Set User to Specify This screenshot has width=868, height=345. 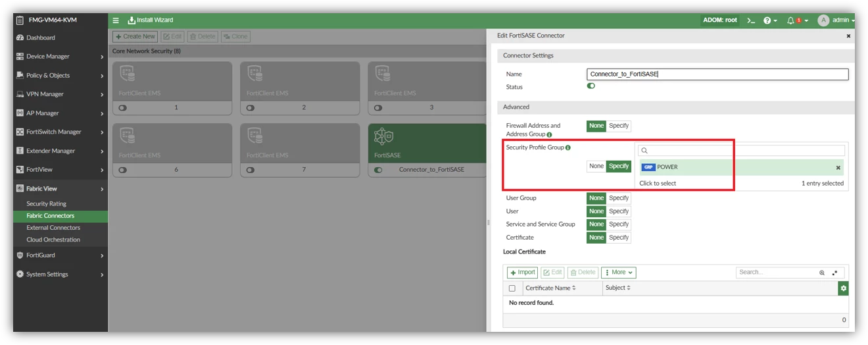pyautogui.click(x=619, y=211)
